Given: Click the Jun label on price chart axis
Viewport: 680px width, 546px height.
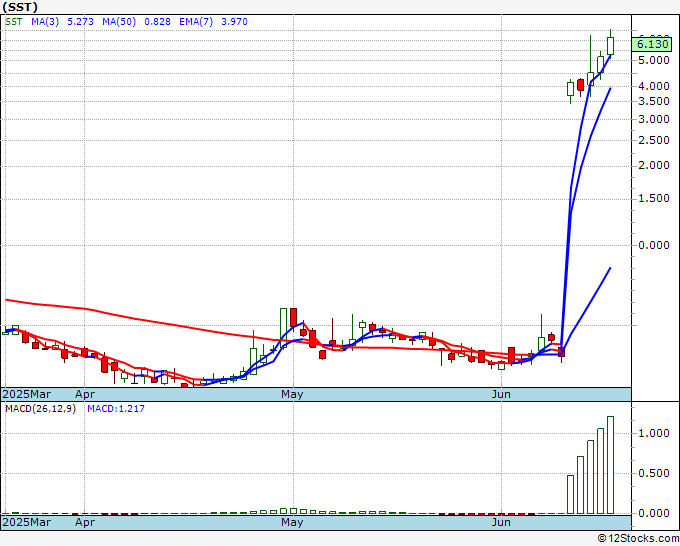Looking at the screenshot, I should 501,394.
